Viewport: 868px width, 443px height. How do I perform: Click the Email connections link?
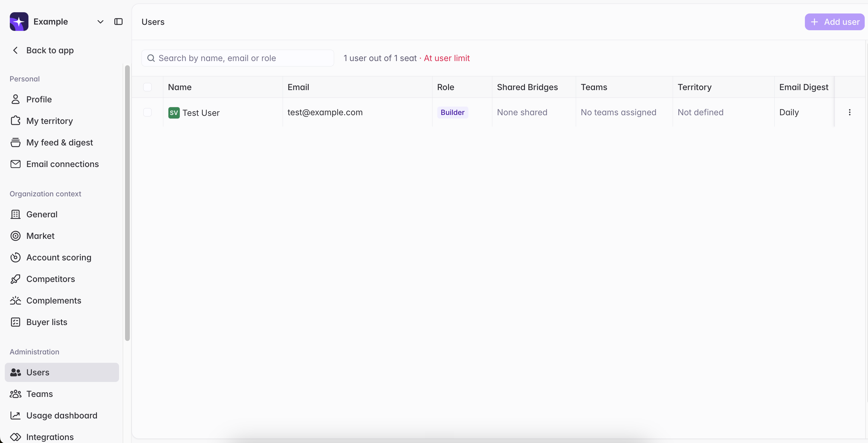[62, 164]
